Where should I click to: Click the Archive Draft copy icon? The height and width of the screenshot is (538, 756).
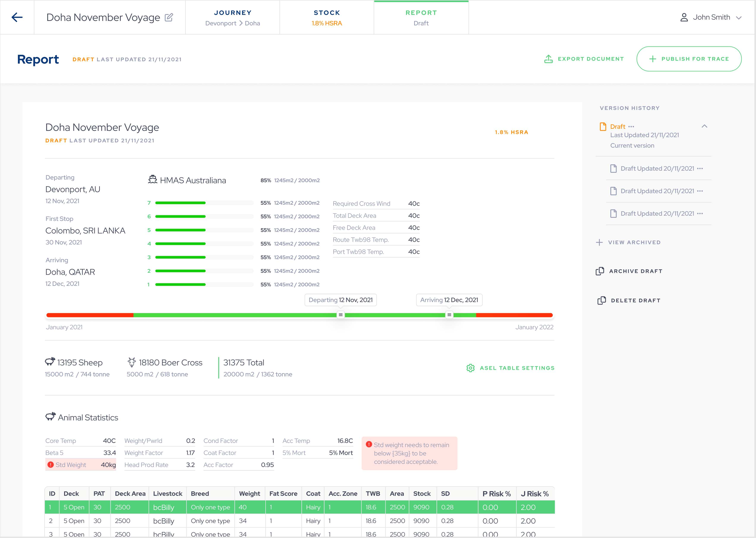pos(600,271)
